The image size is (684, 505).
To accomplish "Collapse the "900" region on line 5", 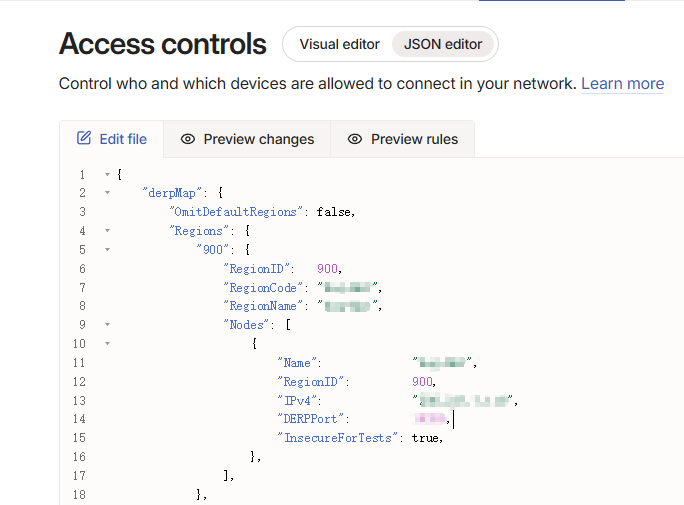I will [107, 249].
